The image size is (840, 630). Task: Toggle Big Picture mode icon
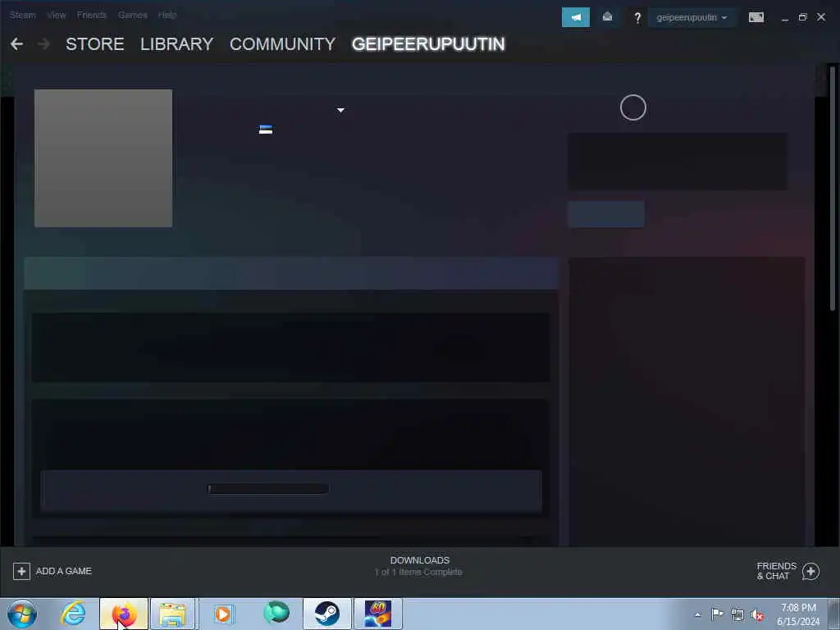[x=756, y=17]
